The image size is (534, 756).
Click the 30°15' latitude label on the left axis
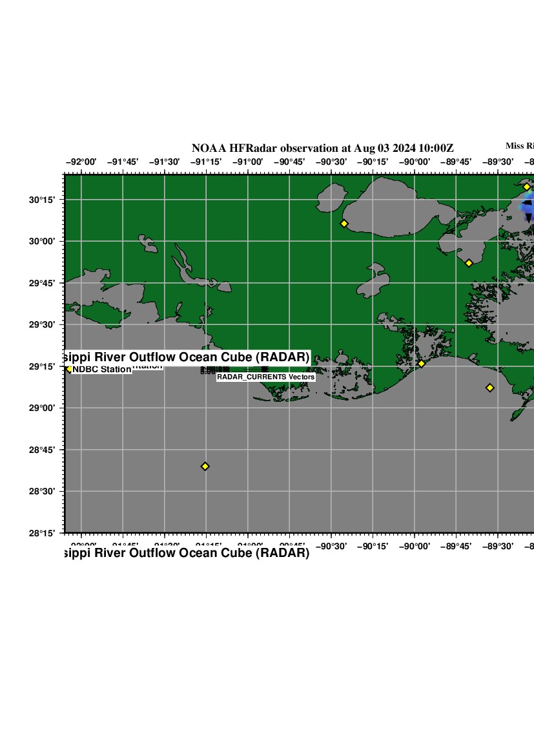click(x=45, y=200)
